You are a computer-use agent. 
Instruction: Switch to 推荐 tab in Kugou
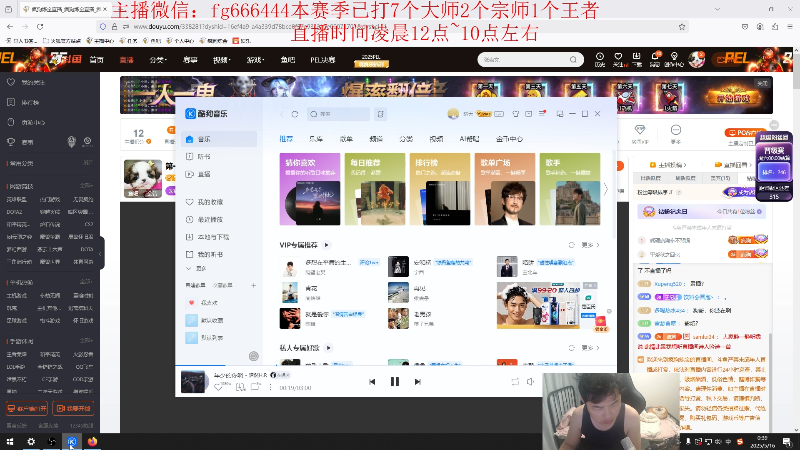click(x=286, y=139)
